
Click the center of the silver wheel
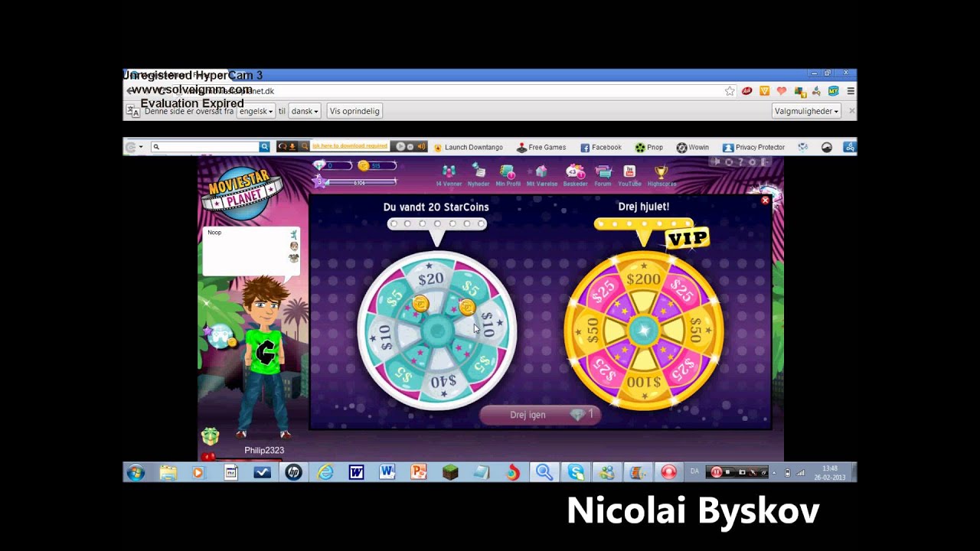437,331
